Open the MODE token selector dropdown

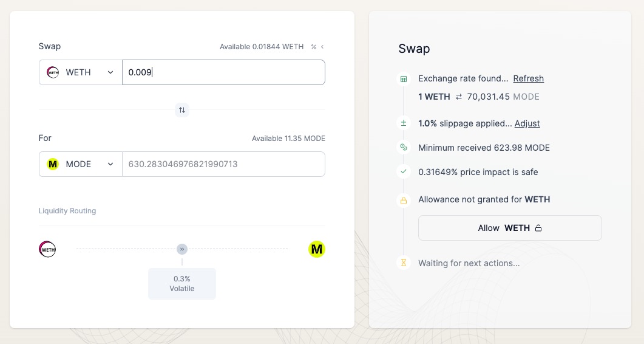click(81, 164)
